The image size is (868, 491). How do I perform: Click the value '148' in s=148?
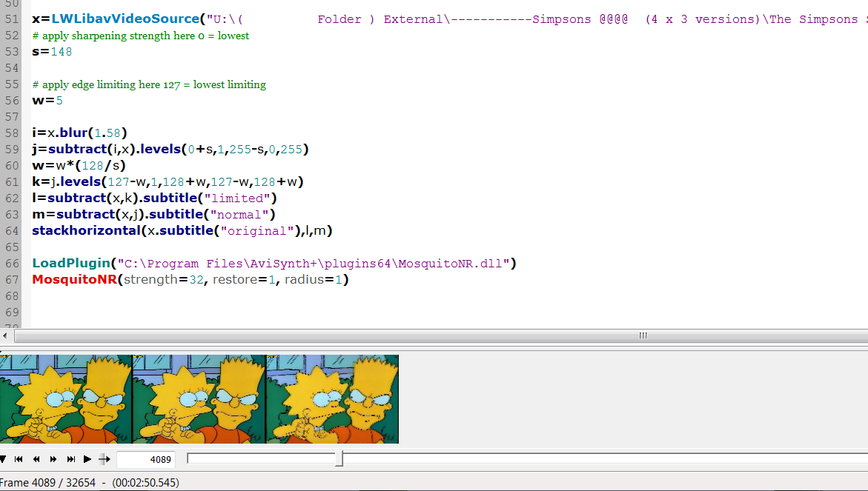[x=62, y=52]
